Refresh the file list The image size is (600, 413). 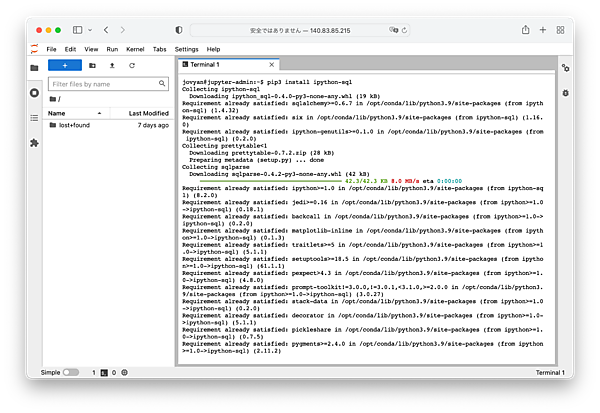click(132, 65)
